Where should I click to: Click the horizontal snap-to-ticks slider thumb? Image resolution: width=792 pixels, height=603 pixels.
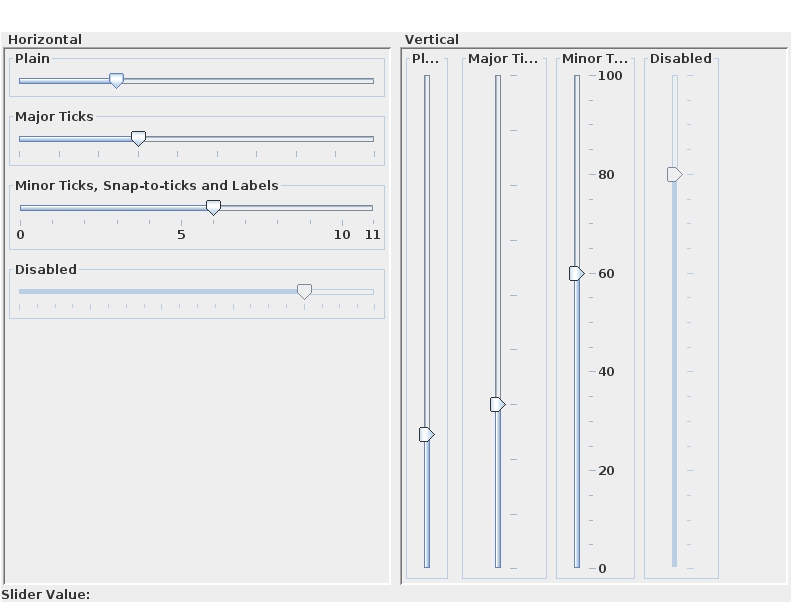[213, 208]
